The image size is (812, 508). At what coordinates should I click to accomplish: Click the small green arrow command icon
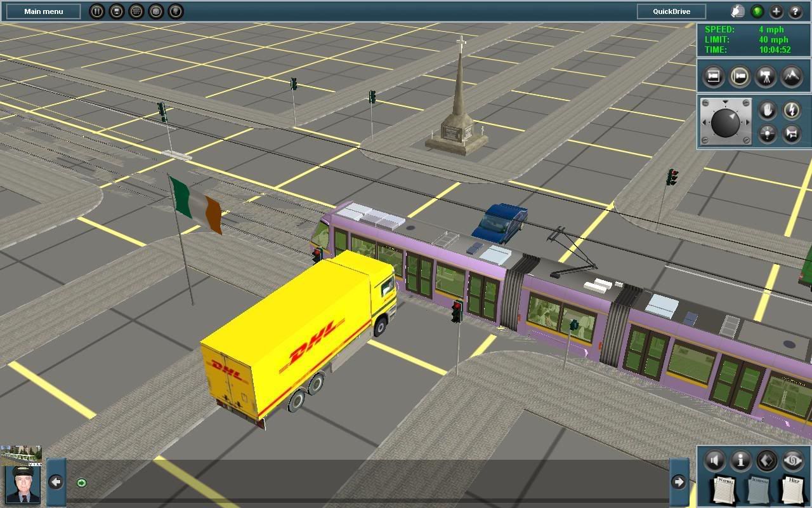(81, 483)
